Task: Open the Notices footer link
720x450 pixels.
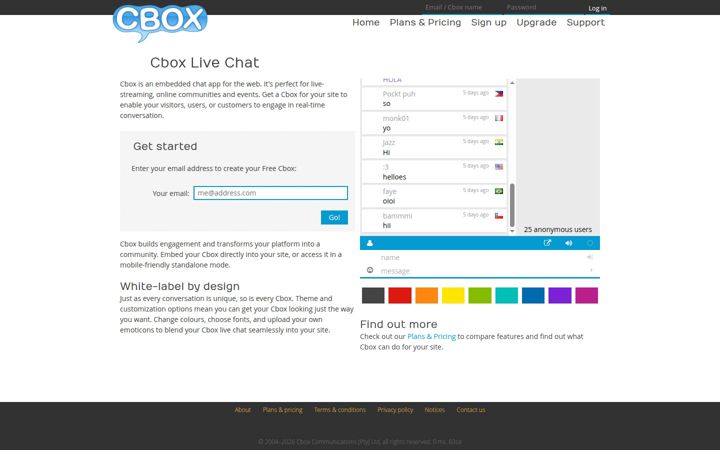Action: pos(434,410)
